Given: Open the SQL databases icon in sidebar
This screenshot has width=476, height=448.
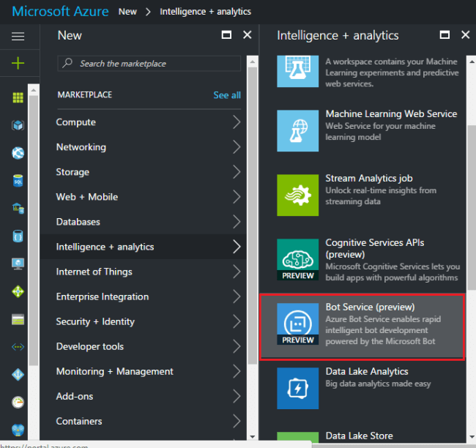Looking at the screenshot, I should (x=18, y=181).
